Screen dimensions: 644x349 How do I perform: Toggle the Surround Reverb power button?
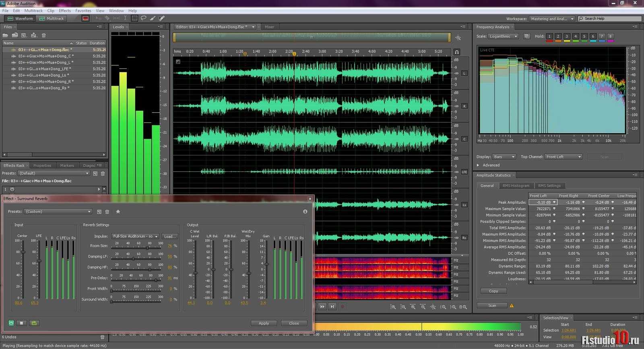tap(11, 323)
